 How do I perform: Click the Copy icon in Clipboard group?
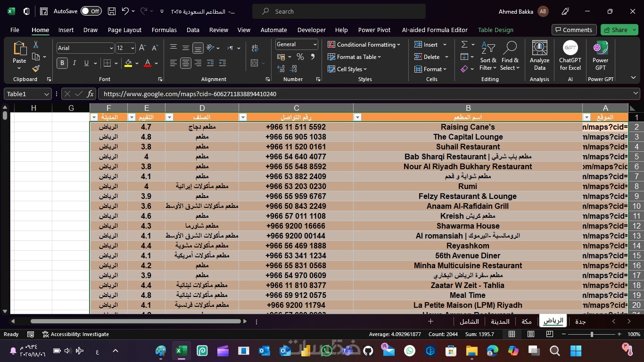tap(36, 57)
